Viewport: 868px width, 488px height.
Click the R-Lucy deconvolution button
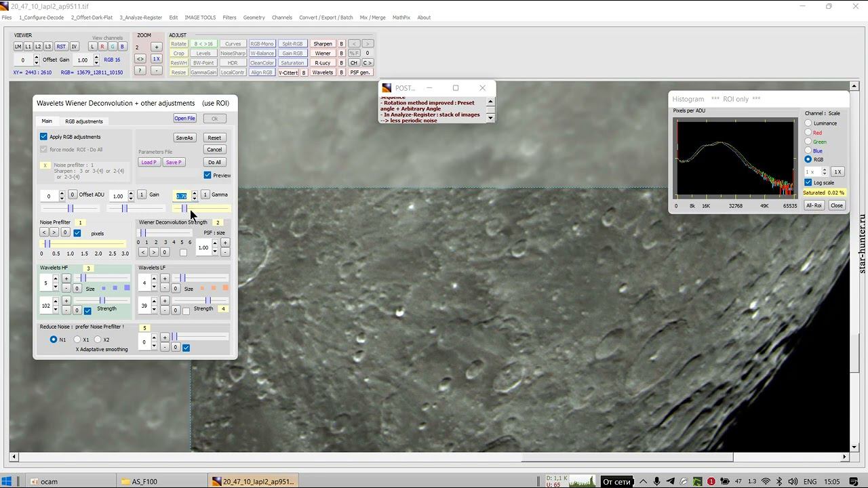coord(323,63)
